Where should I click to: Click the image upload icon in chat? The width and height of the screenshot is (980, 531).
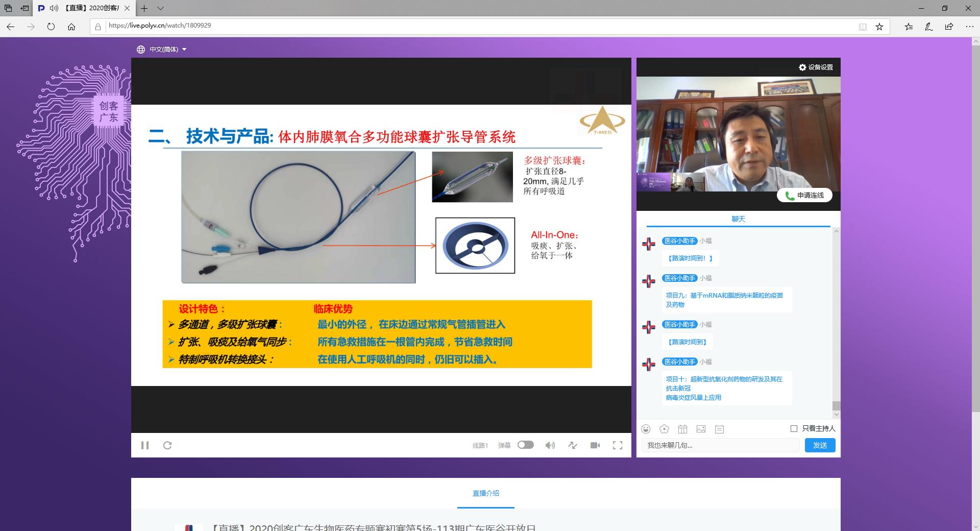point(701,429)
